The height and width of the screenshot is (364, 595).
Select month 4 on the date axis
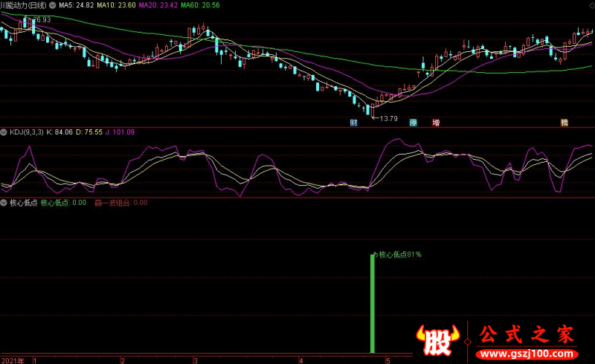coord(301,360)
